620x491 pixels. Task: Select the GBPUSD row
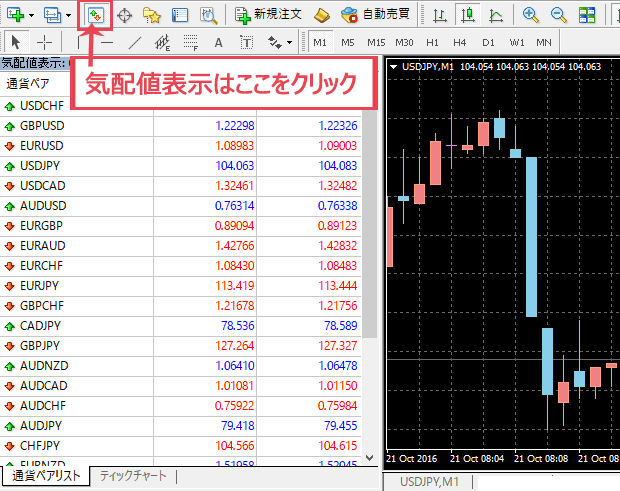180,126
